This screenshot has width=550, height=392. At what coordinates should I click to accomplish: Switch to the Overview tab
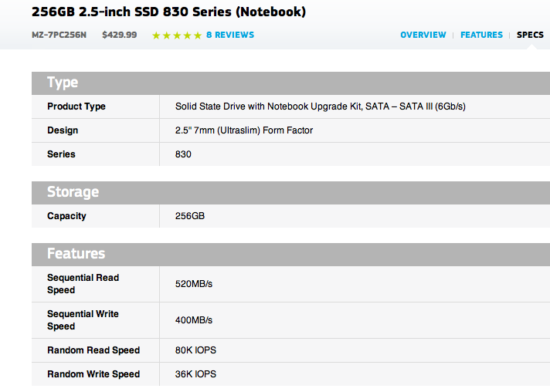(423, 35)
